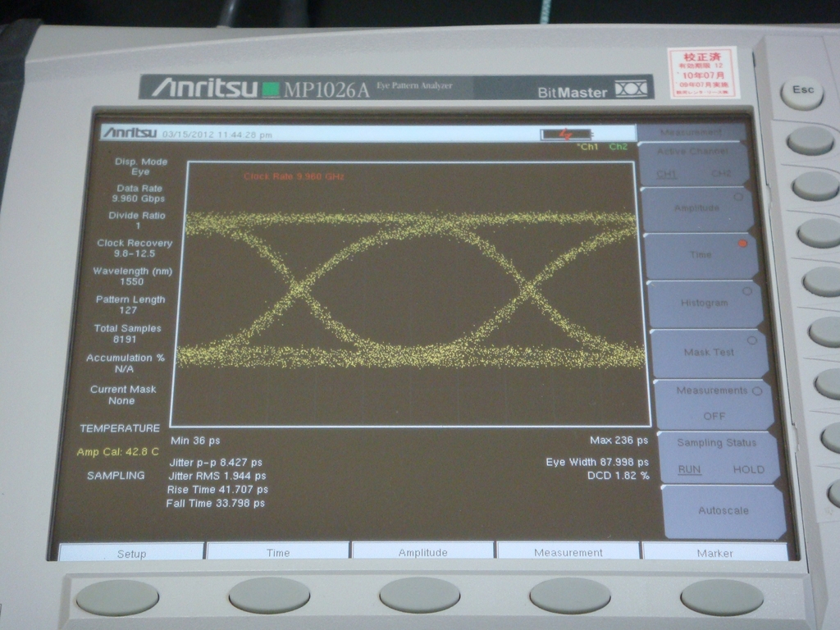Push the hardware key beside Active Channel
This screenshot has width=840, height=630.
point(810,140)
